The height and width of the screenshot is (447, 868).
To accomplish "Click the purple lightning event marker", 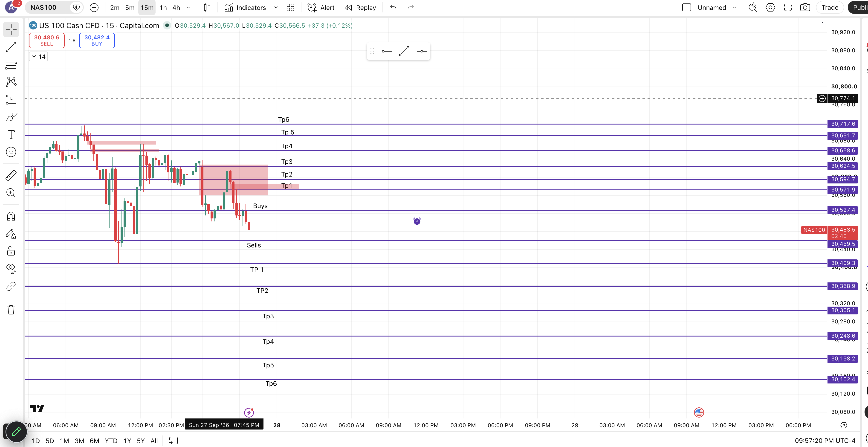I will pos(249,412).
